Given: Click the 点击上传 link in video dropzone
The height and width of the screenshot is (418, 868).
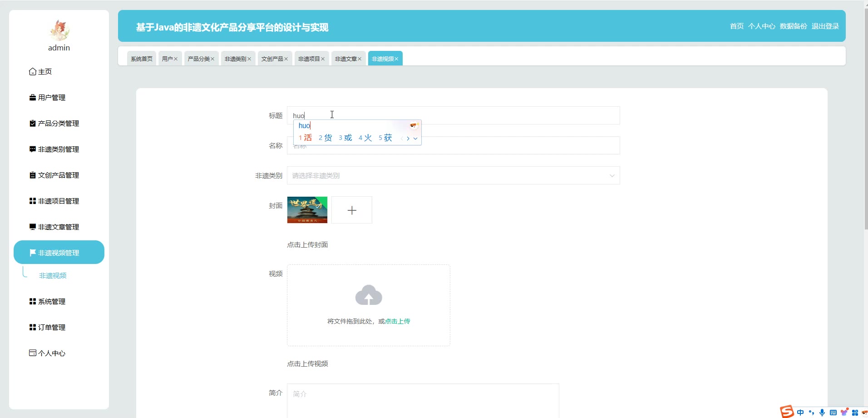Looking at the screenshot, I should click(x=397, y=321).
